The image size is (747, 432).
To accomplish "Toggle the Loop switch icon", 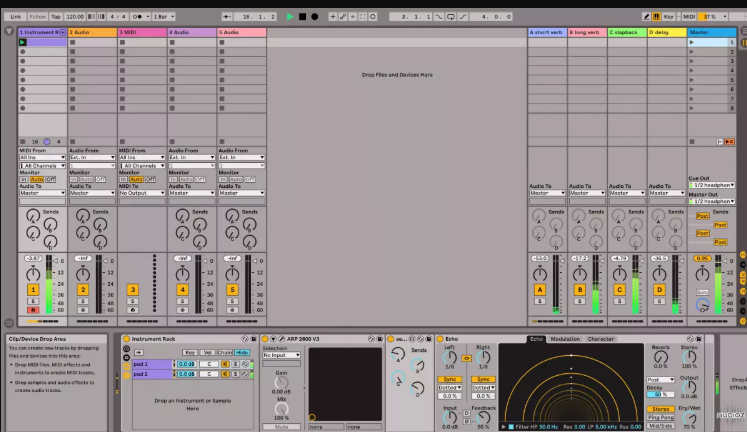I will 451,17.
